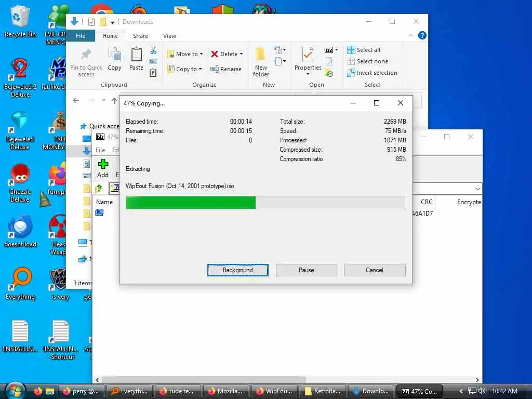
Task: Switch to the RetroBa... taskbar window
Action: [323, 391]
